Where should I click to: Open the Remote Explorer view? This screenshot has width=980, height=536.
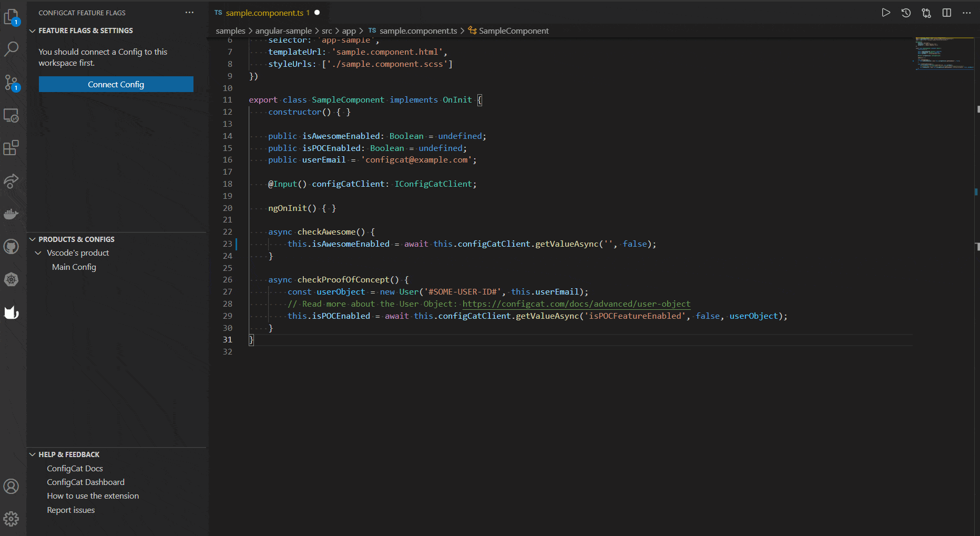tap(12, 115)
